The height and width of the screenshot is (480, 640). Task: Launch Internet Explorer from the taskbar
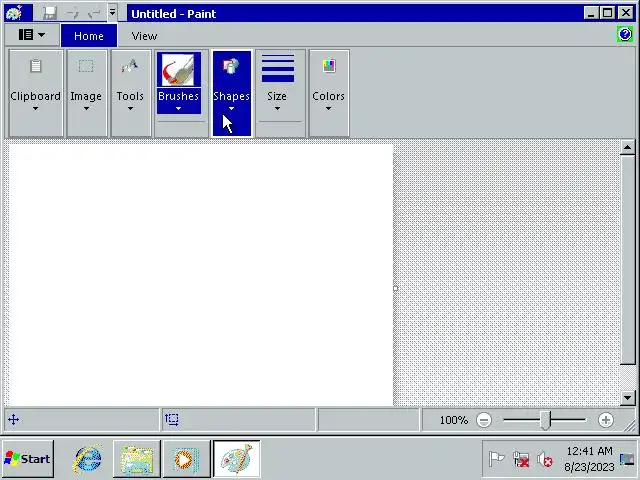click(x=87, y=460)
